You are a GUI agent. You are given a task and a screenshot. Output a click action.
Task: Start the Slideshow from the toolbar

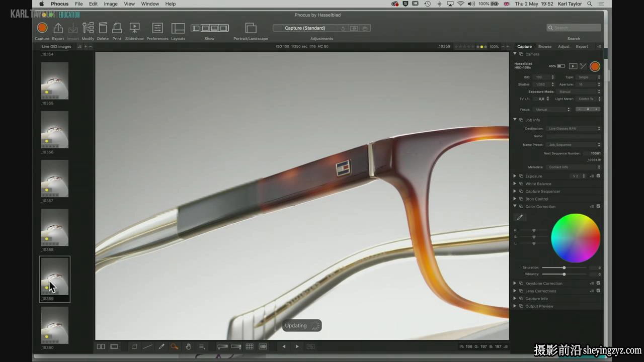tap(134, 28)
